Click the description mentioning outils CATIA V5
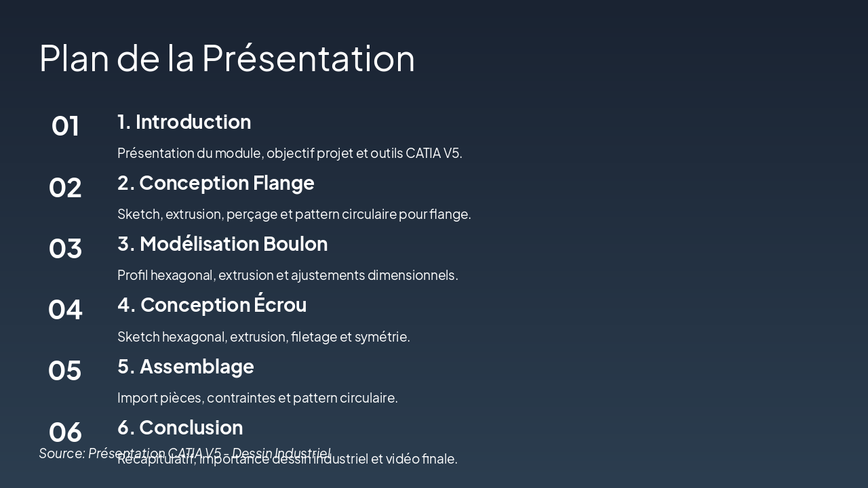868x488 pixels. [x=290, y=153]
